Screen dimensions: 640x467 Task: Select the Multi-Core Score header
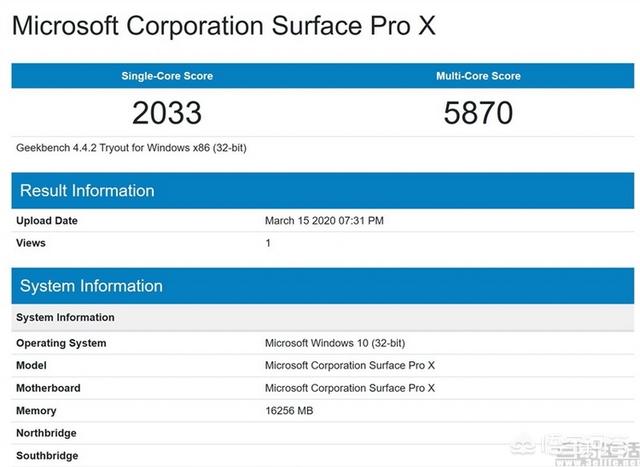click(478, 76)
